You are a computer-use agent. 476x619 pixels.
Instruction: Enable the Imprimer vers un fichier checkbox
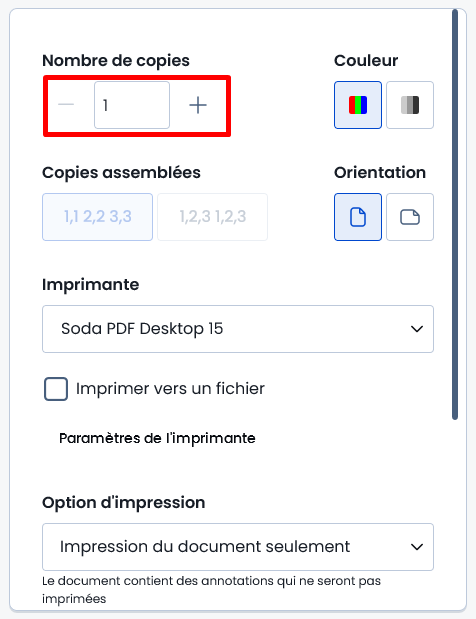56,389
